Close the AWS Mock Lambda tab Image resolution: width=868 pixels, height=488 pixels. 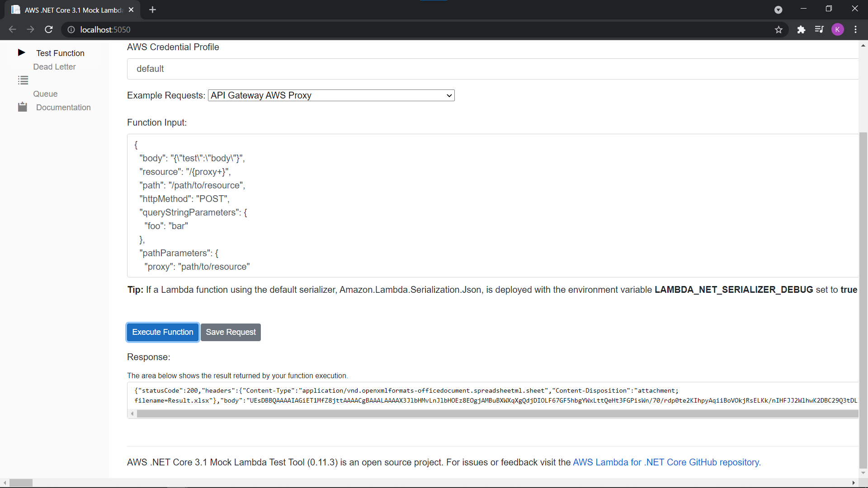pos(131,10)
